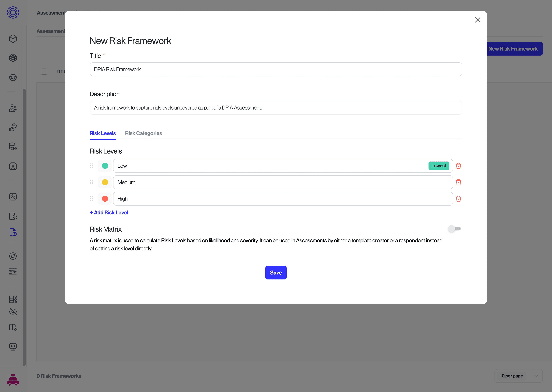Delete the High risk level row

click(x=458, y=199)
